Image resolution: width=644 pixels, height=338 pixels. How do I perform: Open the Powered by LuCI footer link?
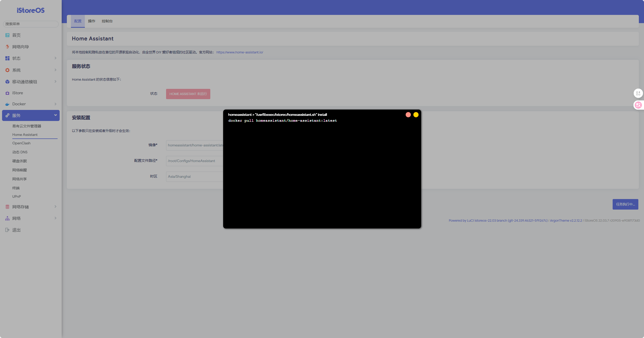coord(498,220)
